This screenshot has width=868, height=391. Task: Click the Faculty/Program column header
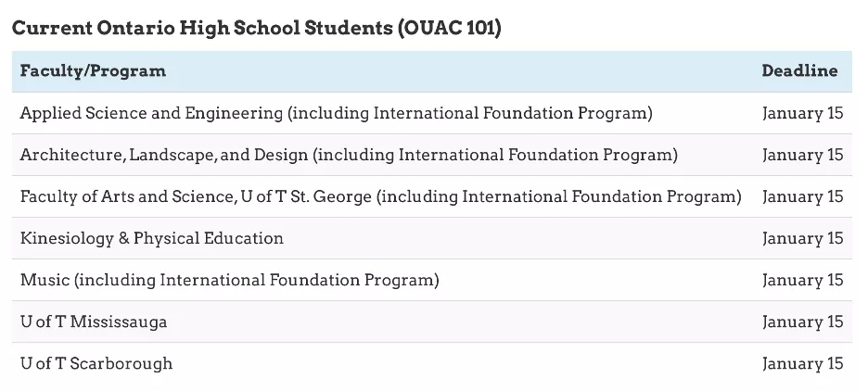tap(93, 71)
